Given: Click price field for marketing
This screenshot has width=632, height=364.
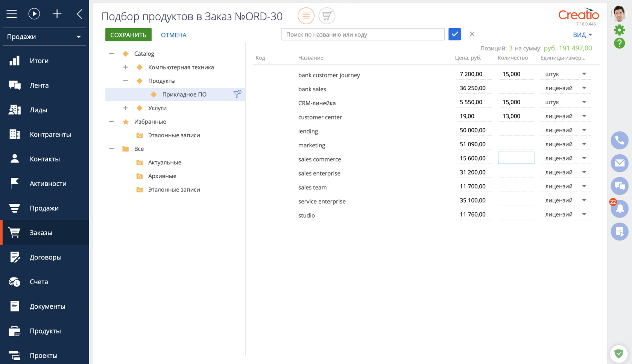Looking at the screenshot, I should pos(473,144).
